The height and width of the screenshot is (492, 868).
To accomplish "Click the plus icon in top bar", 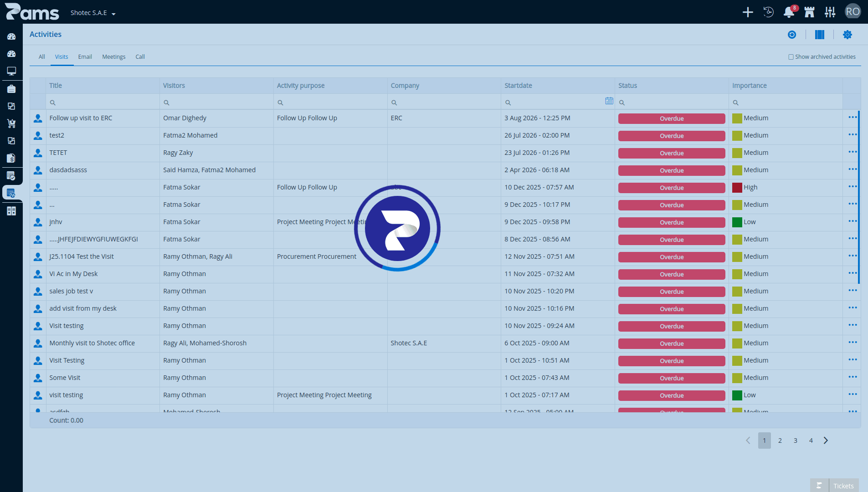I will tap(748, 12).
